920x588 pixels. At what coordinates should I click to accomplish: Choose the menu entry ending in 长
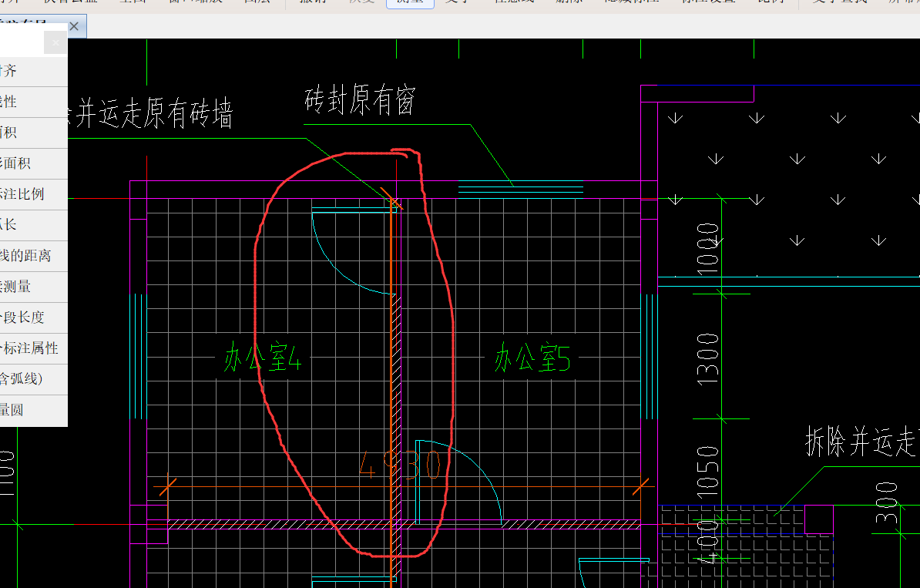pos(33,225)
